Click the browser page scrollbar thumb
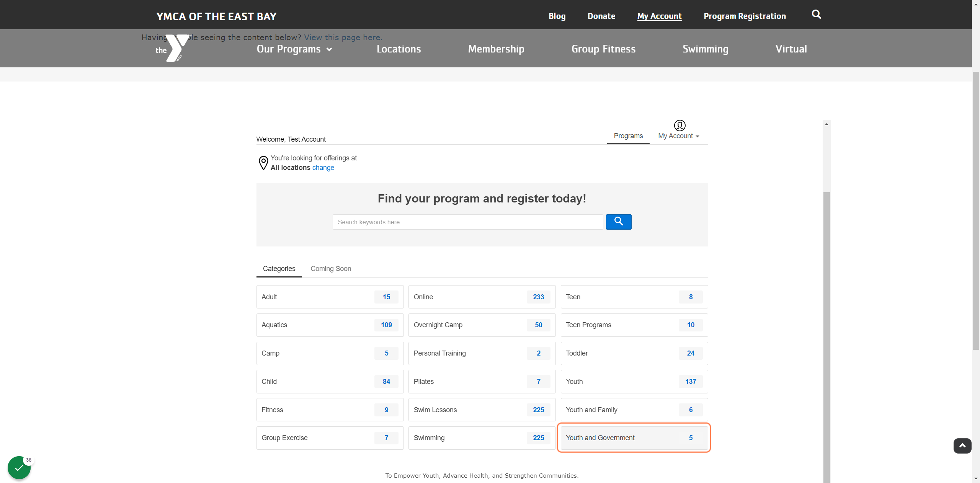Image resolution: width=980 pixels, height=483 pixels. click(x=976, y=210)
